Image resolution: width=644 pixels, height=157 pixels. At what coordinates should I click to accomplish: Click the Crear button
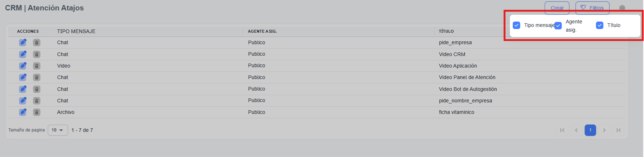[557, 8]
